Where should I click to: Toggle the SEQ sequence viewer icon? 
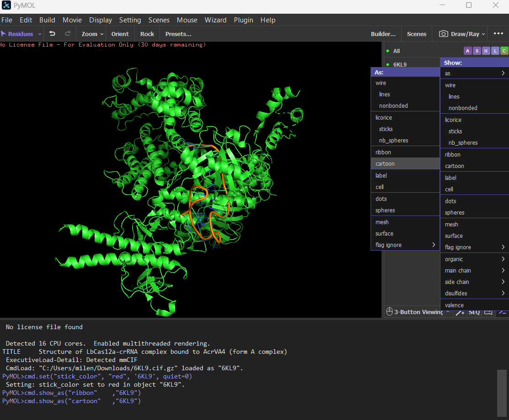(474, 312)
